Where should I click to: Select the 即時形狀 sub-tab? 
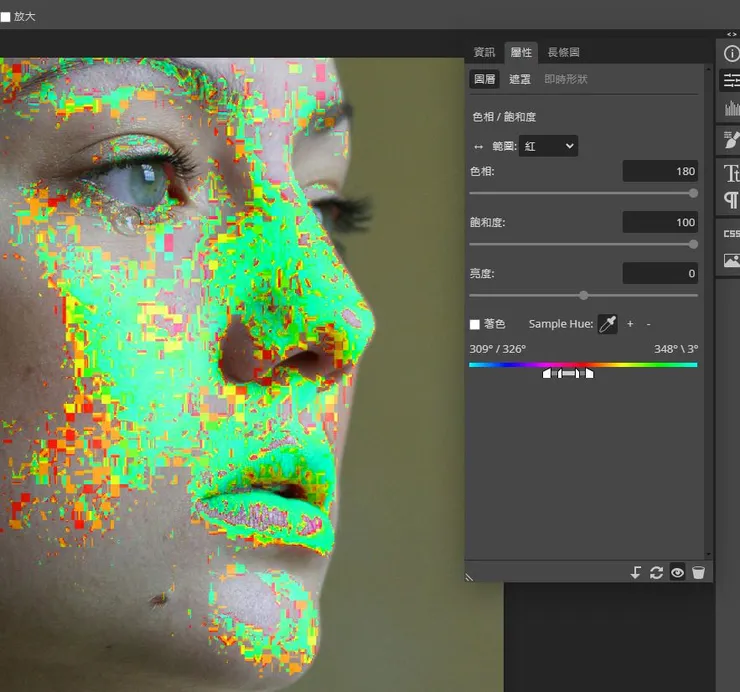click(x=566, y=79)
